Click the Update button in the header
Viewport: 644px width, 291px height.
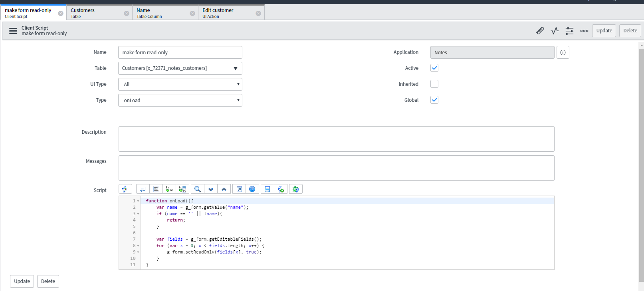coord(604,31)
